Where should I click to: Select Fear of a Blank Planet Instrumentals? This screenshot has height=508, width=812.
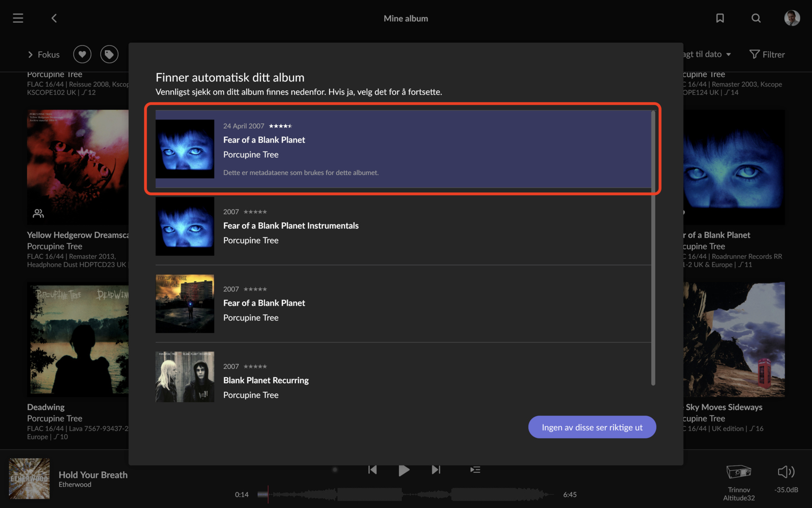(x=403, y=226)
